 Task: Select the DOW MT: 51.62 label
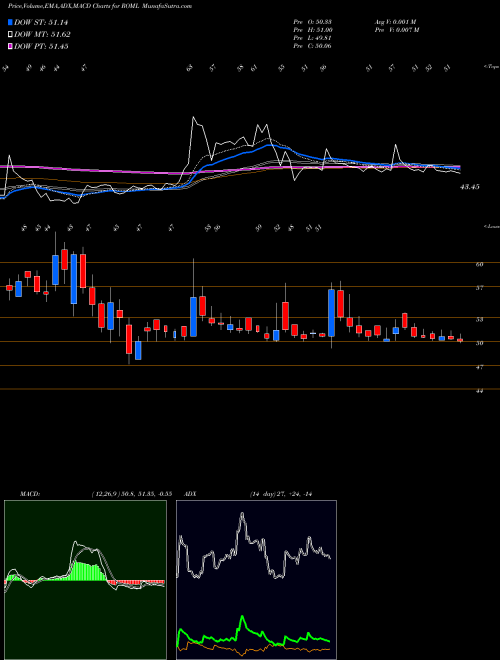[x=42, y=35]
